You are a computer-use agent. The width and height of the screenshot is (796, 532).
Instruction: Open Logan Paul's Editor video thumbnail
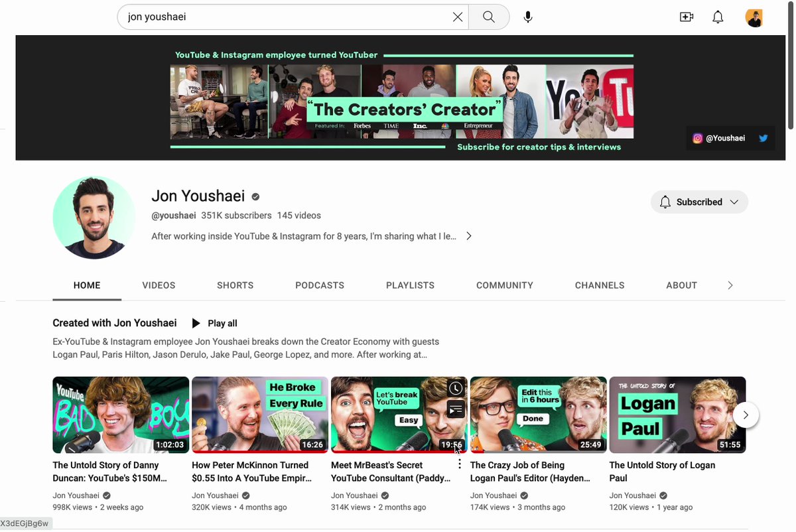pyautogui.click(x=539, y=415)
